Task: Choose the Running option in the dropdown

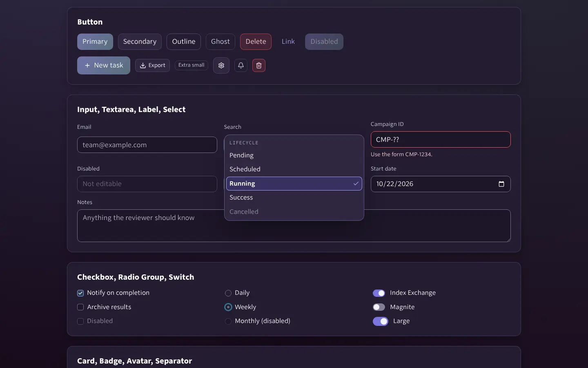Action: click(294, 184)
